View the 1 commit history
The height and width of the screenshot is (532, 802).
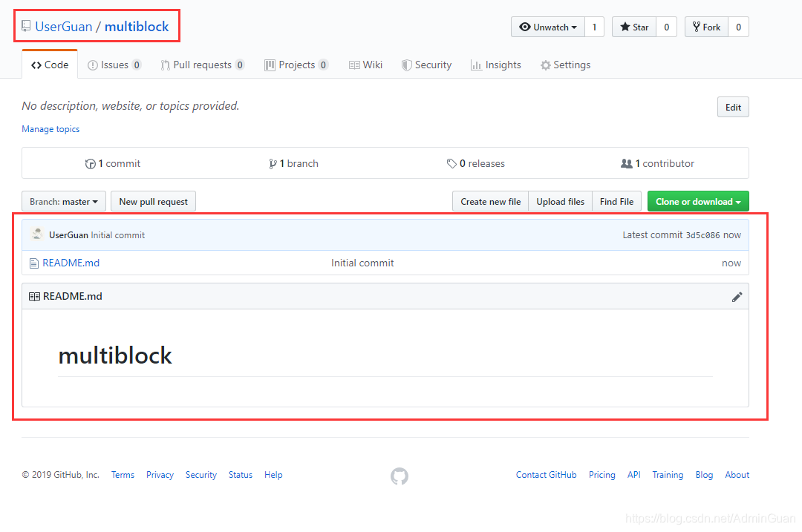coord(113,163)
